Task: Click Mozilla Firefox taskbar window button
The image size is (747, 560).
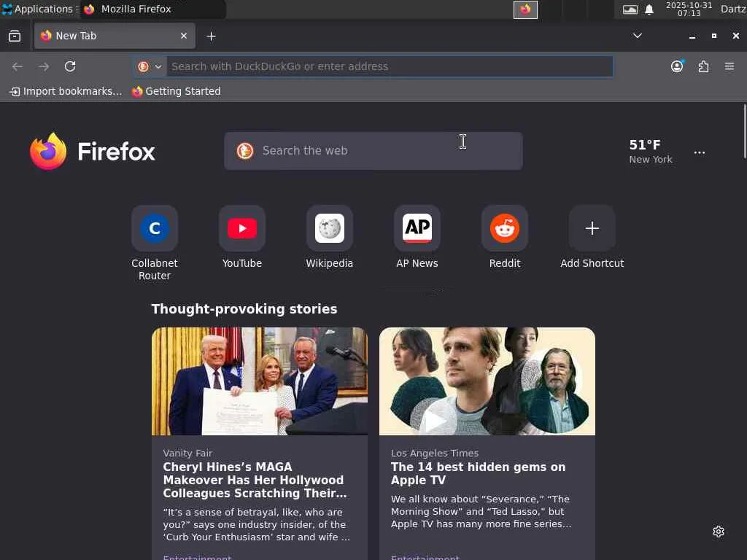Action: tap(153, 9)
